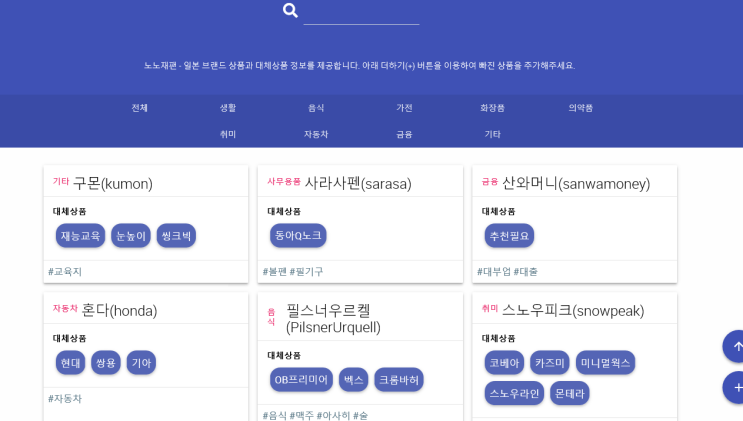Click the #아사히 hashtag
The image size is (743, 421).
[x=334, y=416]
